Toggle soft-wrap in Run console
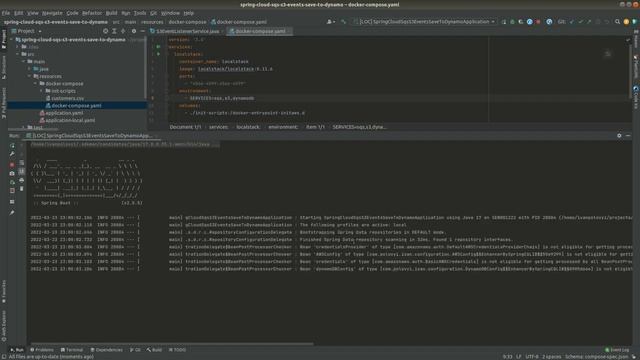The image size is (640, 360). [22, 163]
